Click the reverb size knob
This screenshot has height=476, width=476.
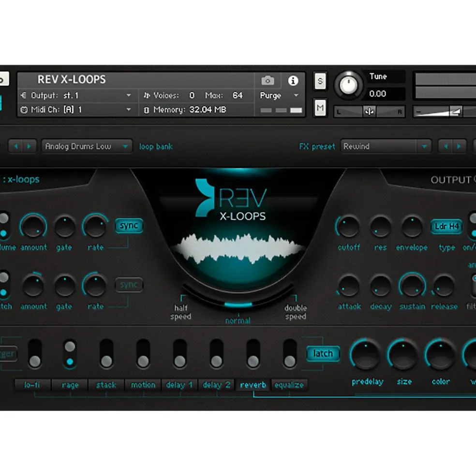403,354
